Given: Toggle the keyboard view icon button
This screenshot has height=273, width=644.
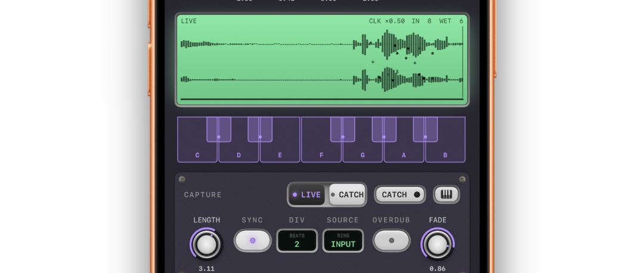Looking at the screenshot, I should pos(447,194).
